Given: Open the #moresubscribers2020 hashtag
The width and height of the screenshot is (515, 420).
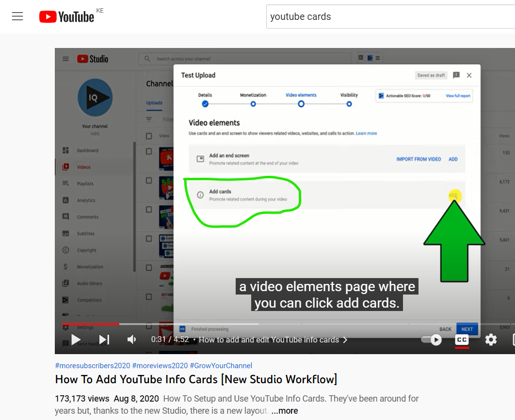Looking at the screenshot, I should click(x=93, y=366).
